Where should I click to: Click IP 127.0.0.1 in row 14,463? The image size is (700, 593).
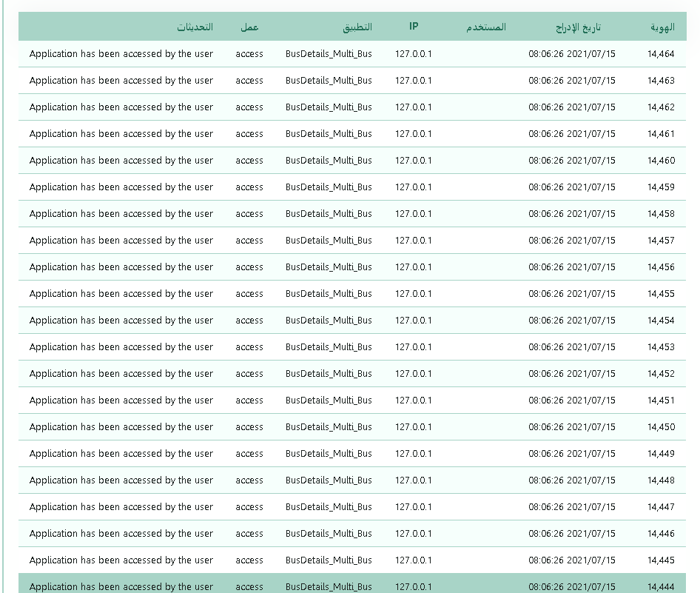[414, 81]
